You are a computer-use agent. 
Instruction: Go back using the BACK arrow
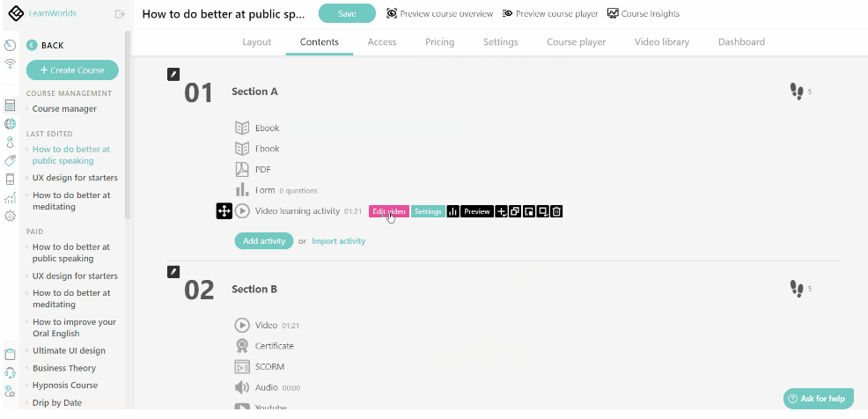coord(32,45)
